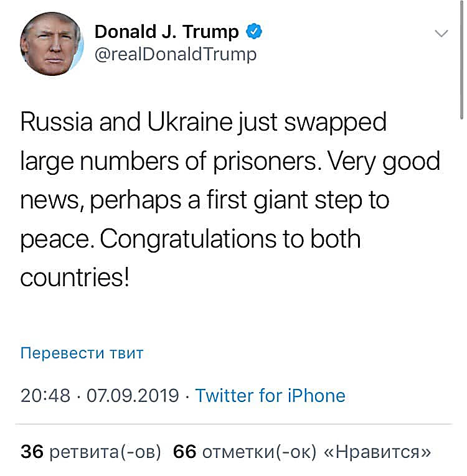
Task: Click the tweet line starting with news, perhaps
Action: (205, 200)
